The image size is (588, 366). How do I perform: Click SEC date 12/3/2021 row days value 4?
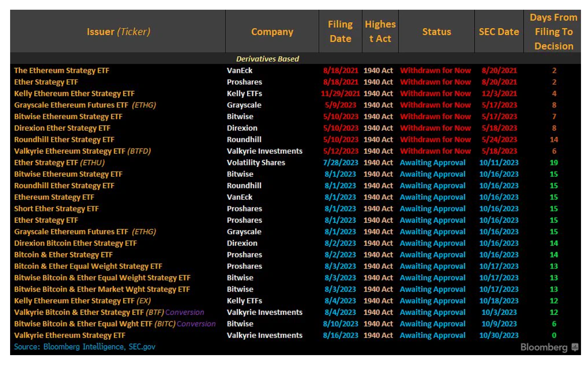pos(554,93)
